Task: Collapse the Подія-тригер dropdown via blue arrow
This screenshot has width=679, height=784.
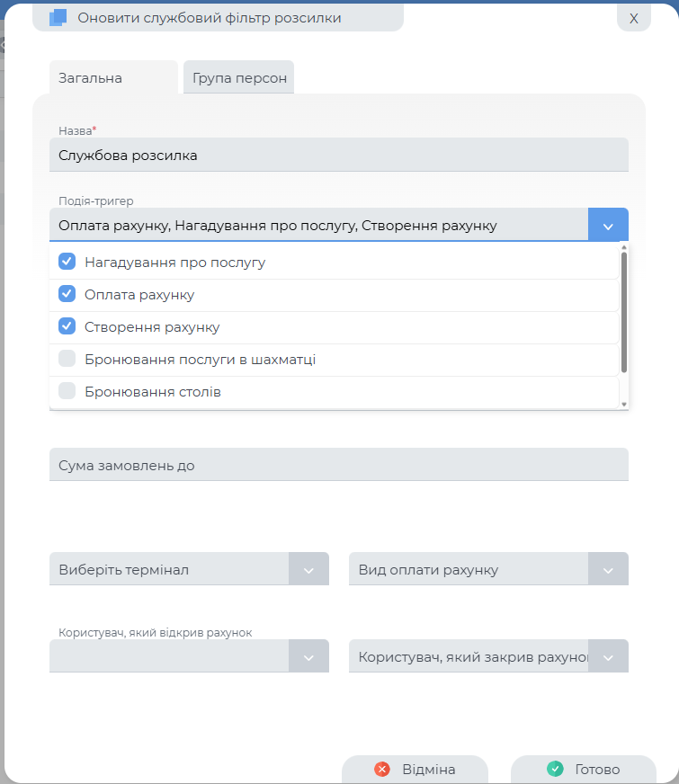Action: pos(608,225)
